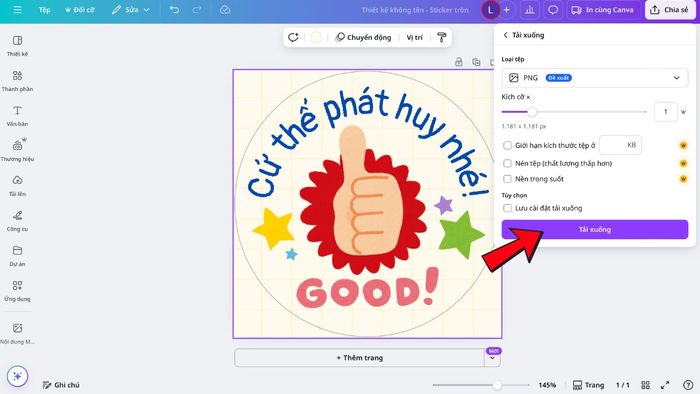Click Pro crown next to file size limit

(x=683, y=145)
